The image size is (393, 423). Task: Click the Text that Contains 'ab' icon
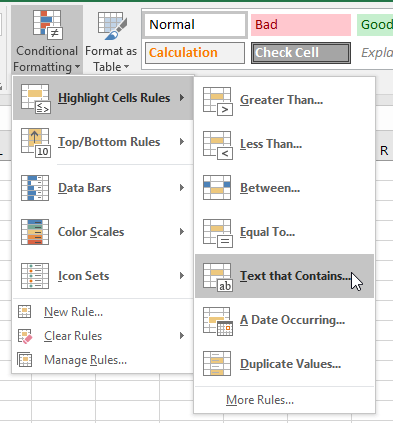click(218, 277)
